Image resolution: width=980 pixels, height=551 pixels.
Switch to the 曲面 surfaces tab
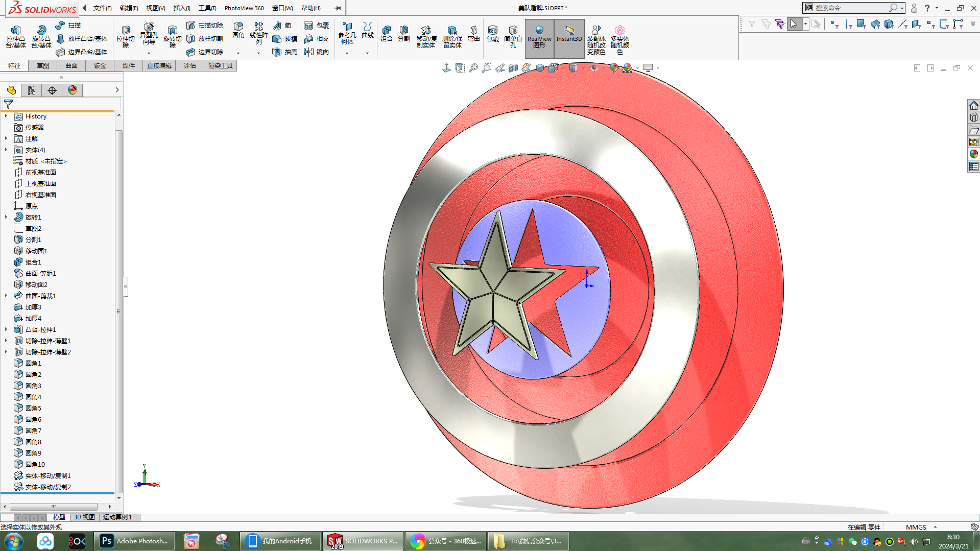[x=71, y=65]
